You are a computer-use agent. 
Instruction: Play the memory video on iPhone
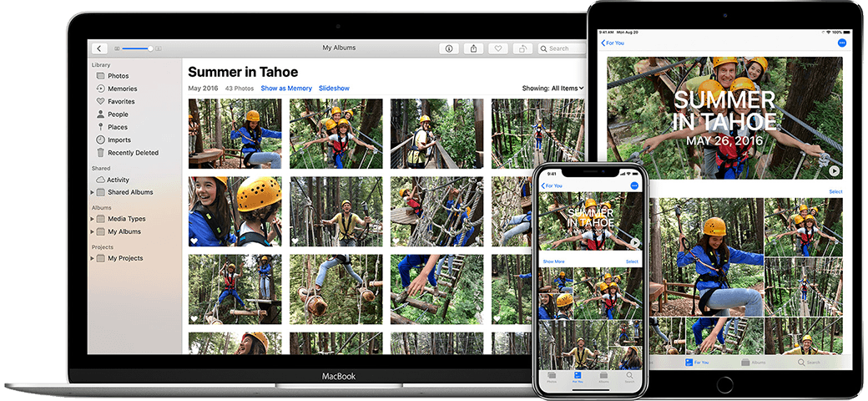click(634, 242)
